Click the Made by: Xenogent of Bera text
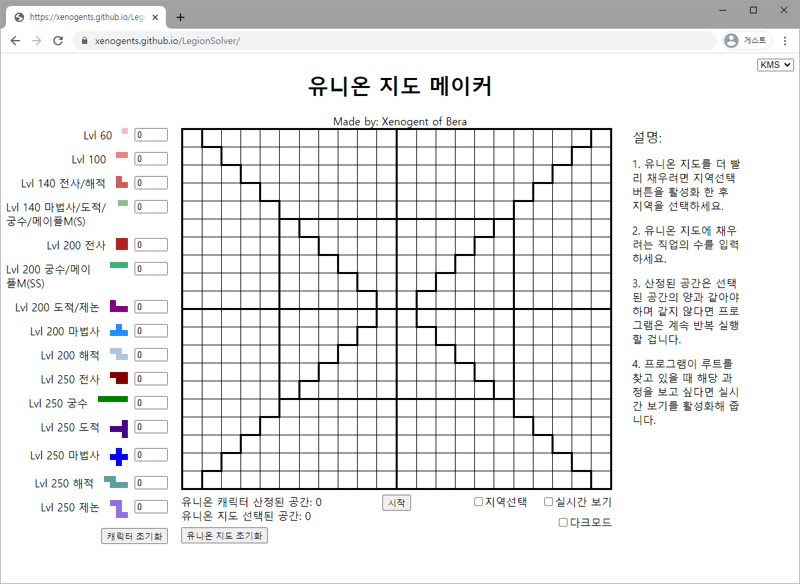Viewport: 800px width, 584px height. [x=399, y=121]
